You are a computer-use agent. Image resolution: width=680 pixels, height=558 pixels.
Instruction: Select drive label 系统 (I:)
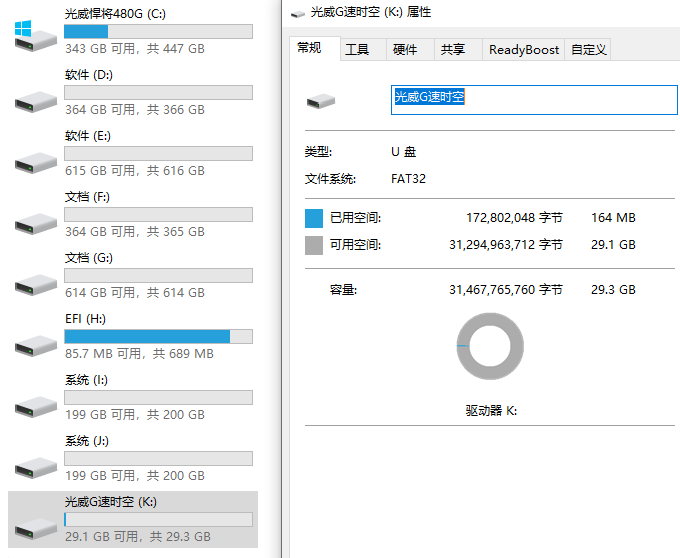pyautogui.click(x=86, y=380)
